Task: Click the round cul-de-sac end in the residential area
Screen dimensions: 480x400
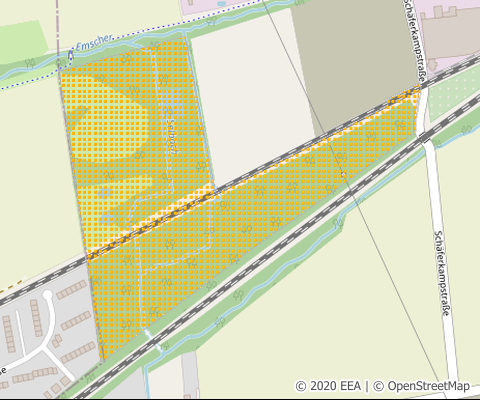Action: (47, 295)
